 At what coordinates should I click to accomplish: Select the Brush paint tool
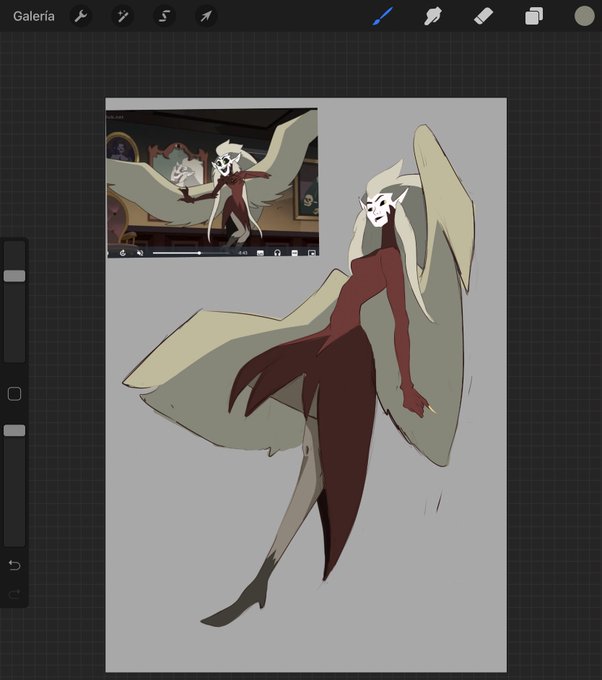coord(383,16)
